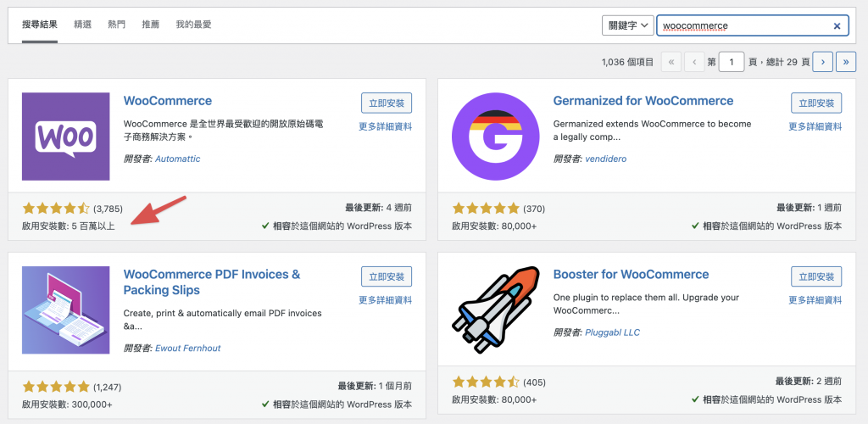Click Booster's star rating with 405 reviews

coord(486,382)
